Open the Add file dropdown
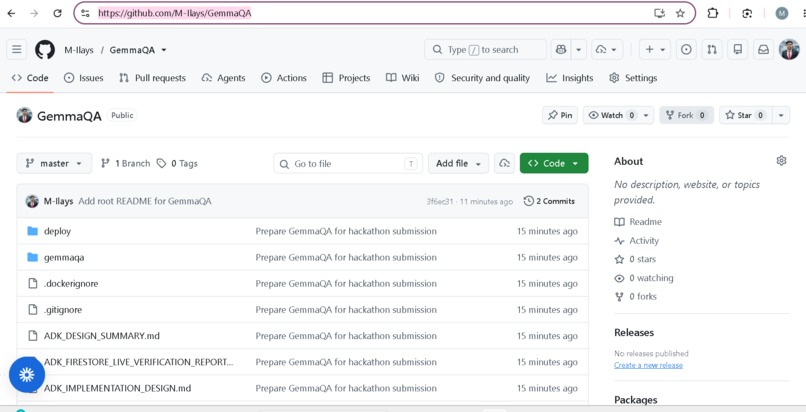The height and width of the screenshot is (412, 806). pos(459,163)
